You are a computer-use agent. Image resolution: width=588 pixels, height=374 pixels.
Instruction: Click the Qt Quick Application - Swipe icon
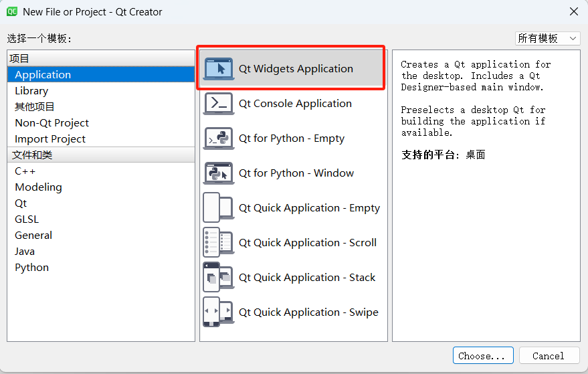pos(219,312)
